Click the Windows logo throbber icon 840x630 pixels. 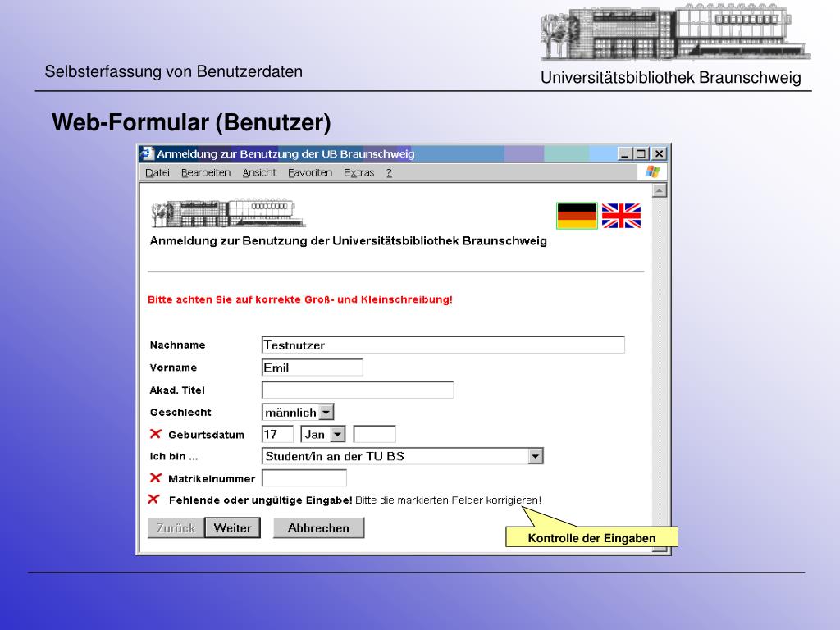[652, 172]
